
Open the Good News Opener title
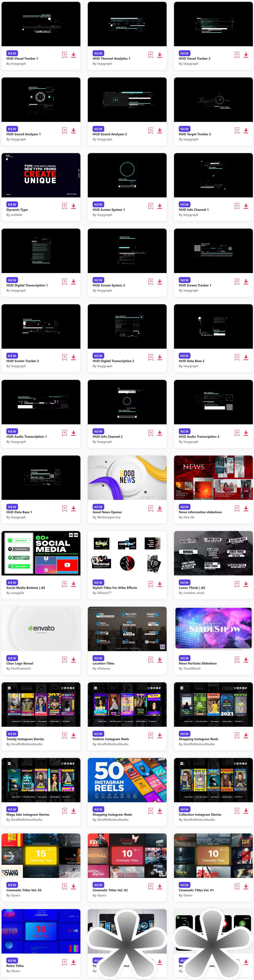108,512
